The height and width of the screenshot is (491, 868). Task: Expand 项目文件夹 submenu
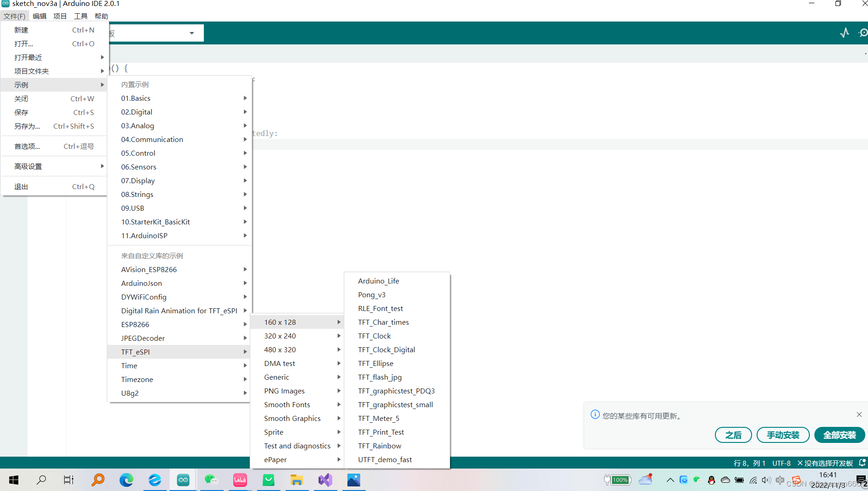(54, 71)
